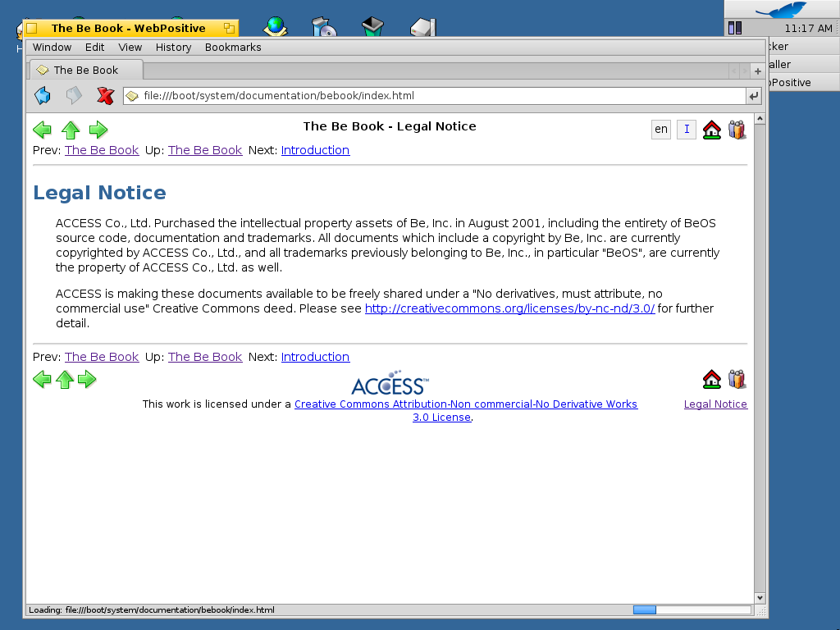Click the 'I' index button
This screenshot has width=840, height=630.
pos(687,129)
